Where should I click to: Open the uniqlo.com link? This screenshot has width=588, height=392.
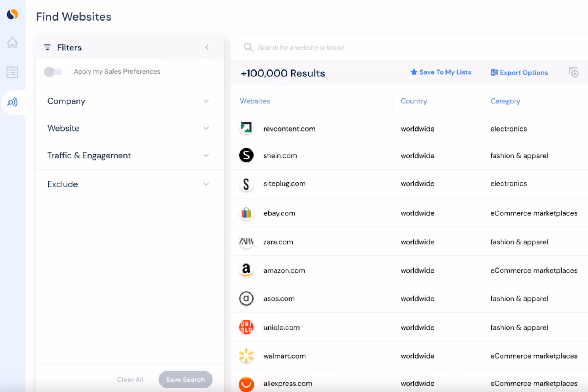(282, 327)
